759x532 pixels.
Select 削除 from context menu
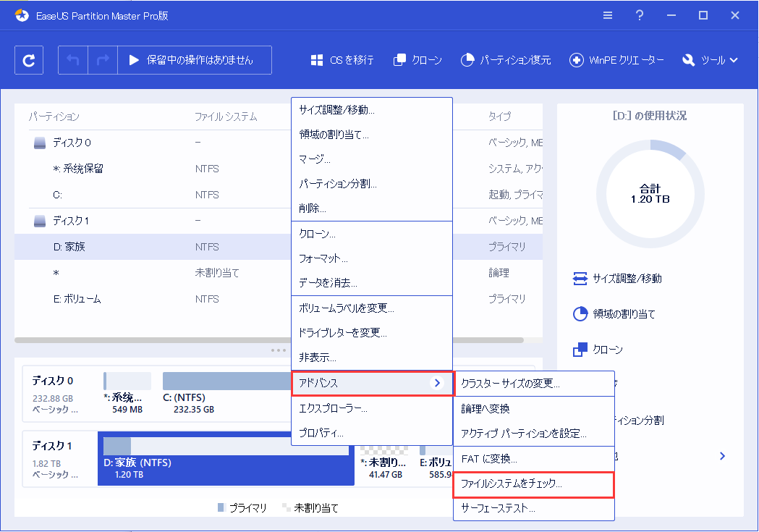pyautogui.click(x=372, y=208)
